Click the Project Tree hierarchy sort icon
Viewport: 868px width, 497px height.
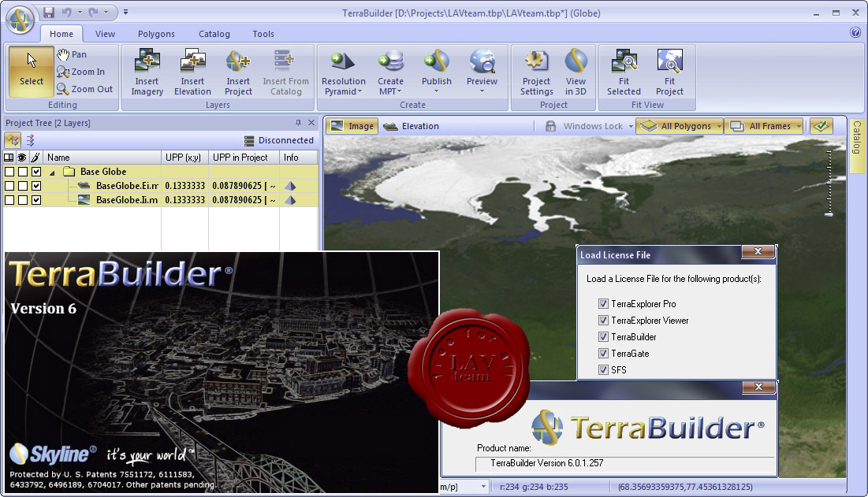tap(31, 140)
